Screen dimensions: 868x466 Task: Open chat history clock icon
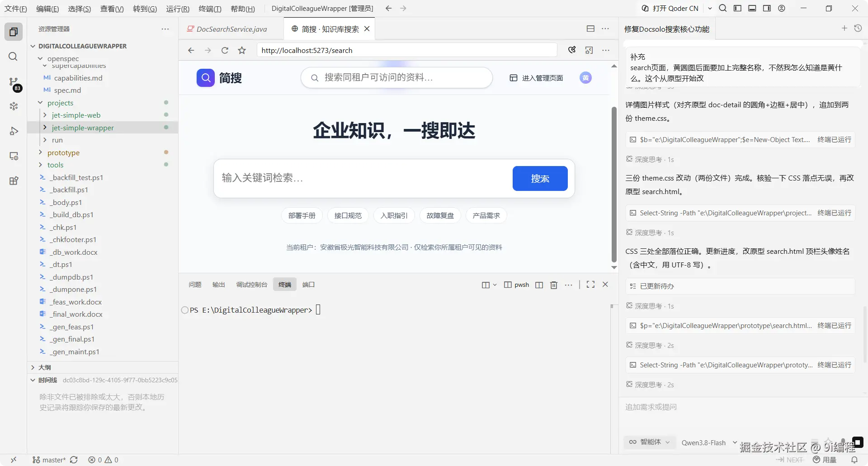click(x=858, y=28)
